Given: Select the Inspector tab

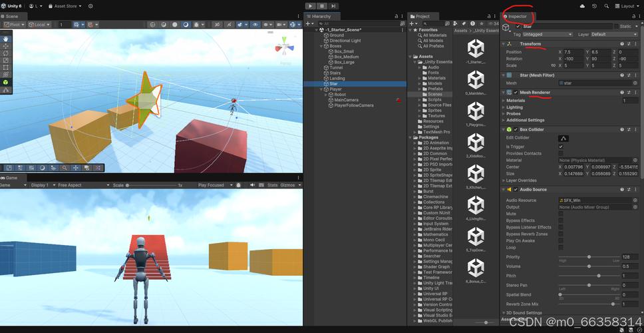Looking at the screenshot, I should tap(518, 17).
